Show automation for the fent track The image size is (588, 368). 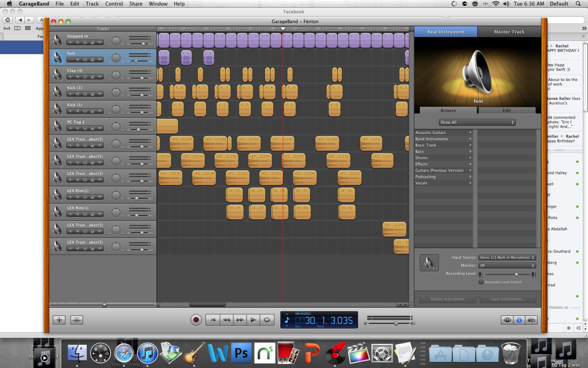(100, 60)
